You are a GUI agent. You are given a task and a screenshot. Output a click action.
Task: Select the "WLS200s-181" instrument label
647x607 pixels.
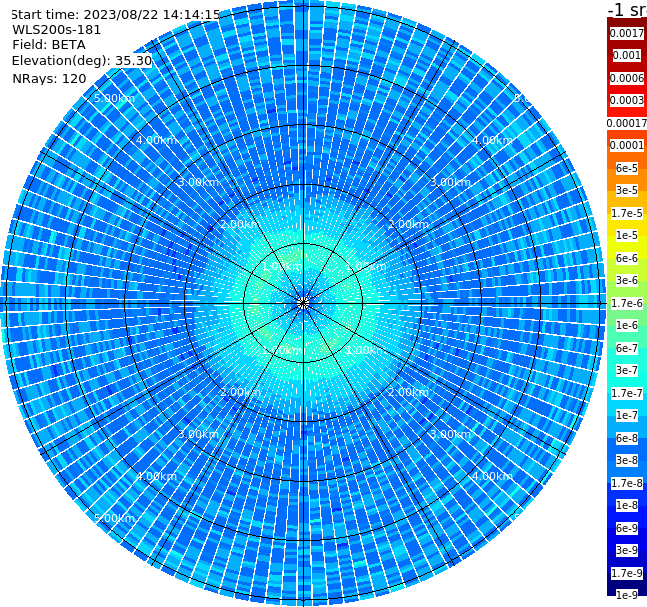[x=57, y=30]
